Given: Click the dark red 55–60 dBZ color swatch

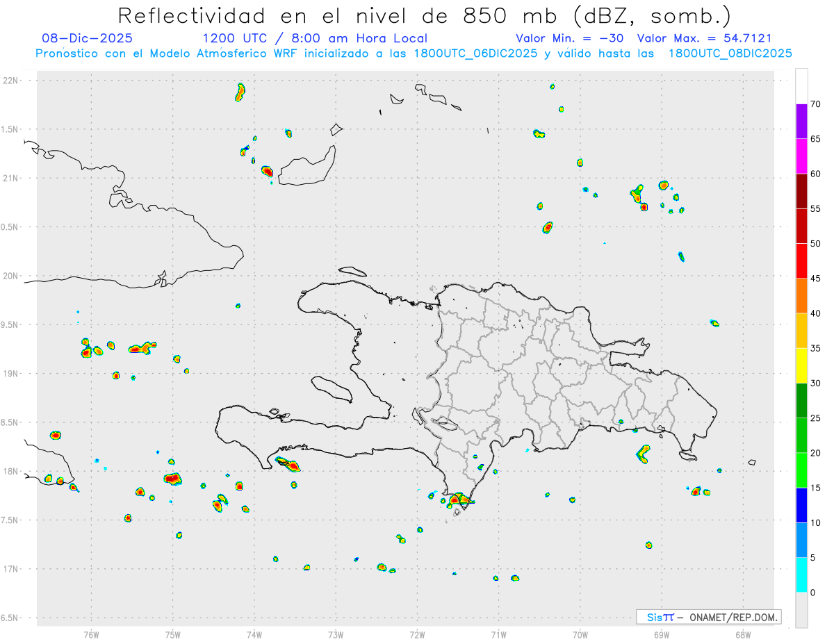Looking at the screenshot, I should [801, 191].
